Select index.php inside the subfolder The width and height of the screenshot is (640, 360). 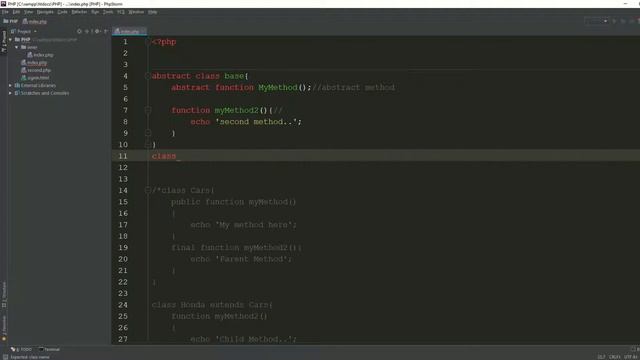click(40, 55)
